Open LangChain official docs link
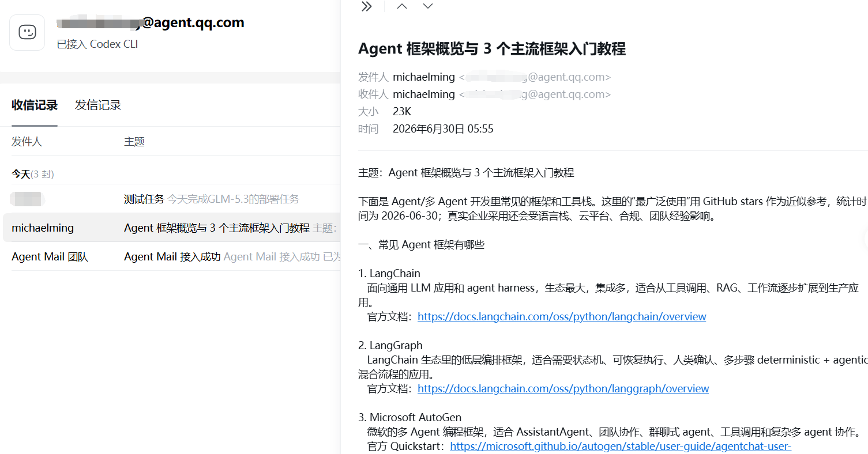This screenshot has width=868, height=454. (562, 317)
